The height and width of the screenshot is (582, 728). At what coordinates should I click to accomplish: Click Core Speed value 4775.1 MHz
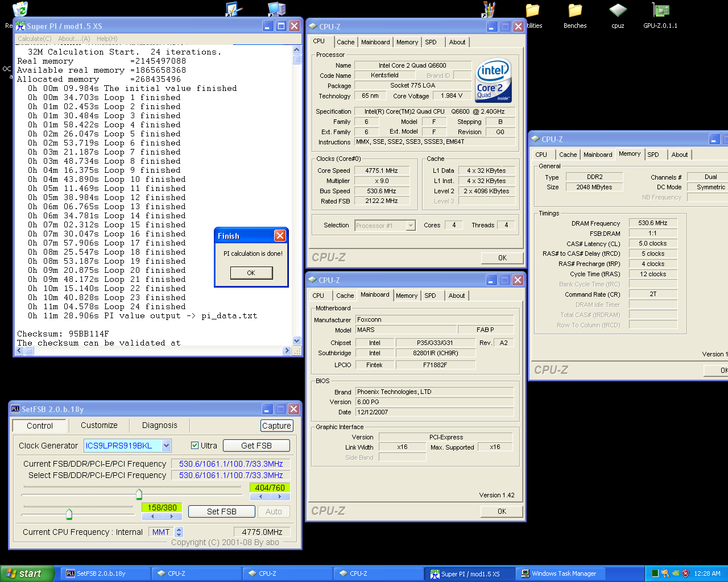pos(381,171)
